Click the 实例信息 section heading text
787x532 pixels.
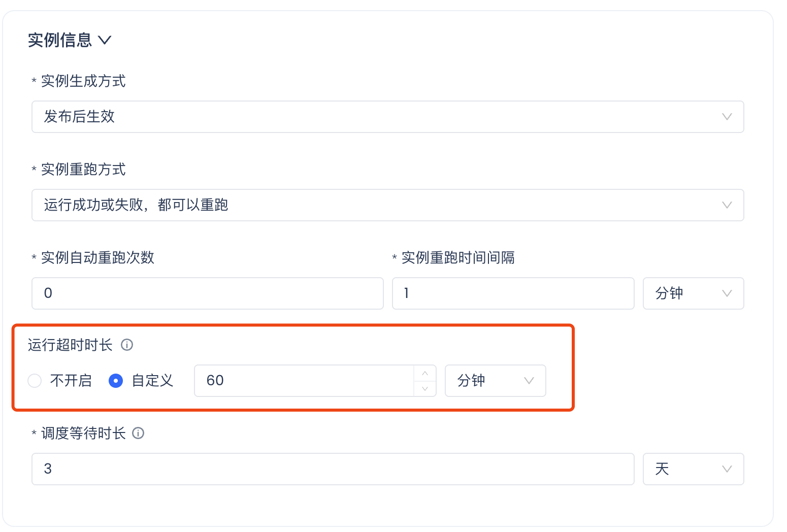pyautogui.click(x=60, y=40)
